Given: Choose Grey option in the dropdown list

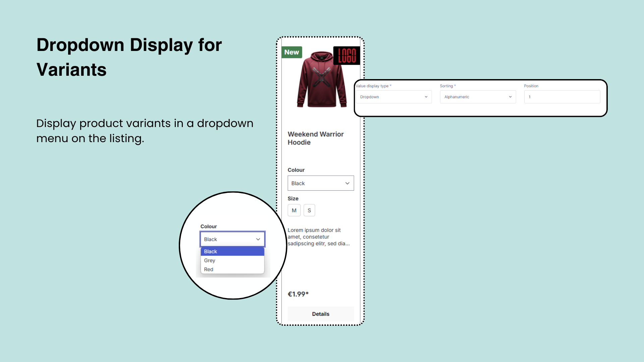Looking at the screenshot, I should 232,260.
